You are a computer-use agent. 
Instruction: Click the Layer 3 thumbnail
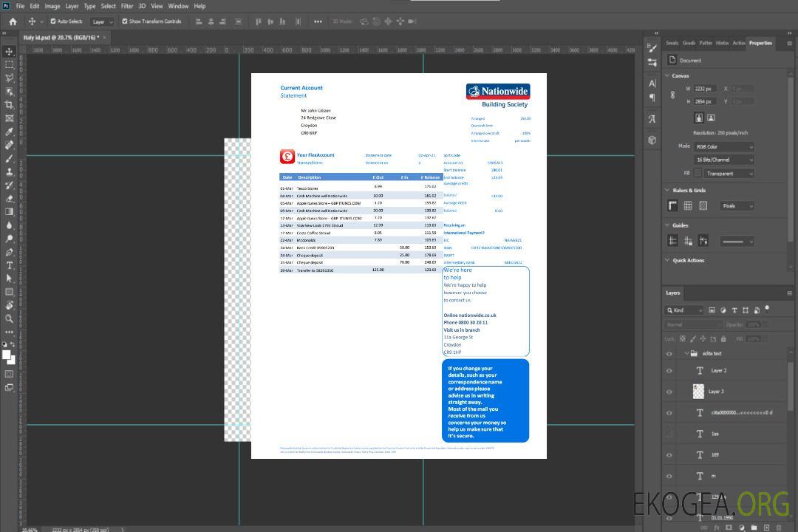click(699, 391)
